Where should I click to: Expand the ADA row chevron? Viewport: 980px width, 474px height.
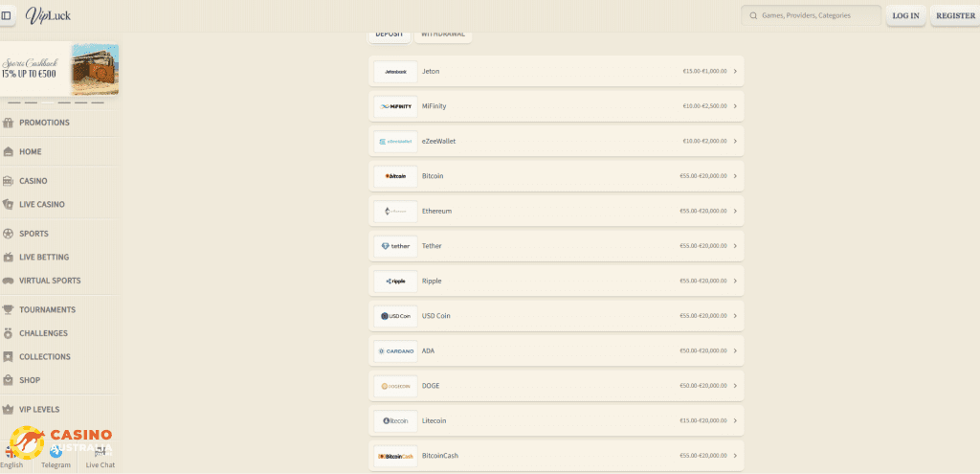(735, 351)
